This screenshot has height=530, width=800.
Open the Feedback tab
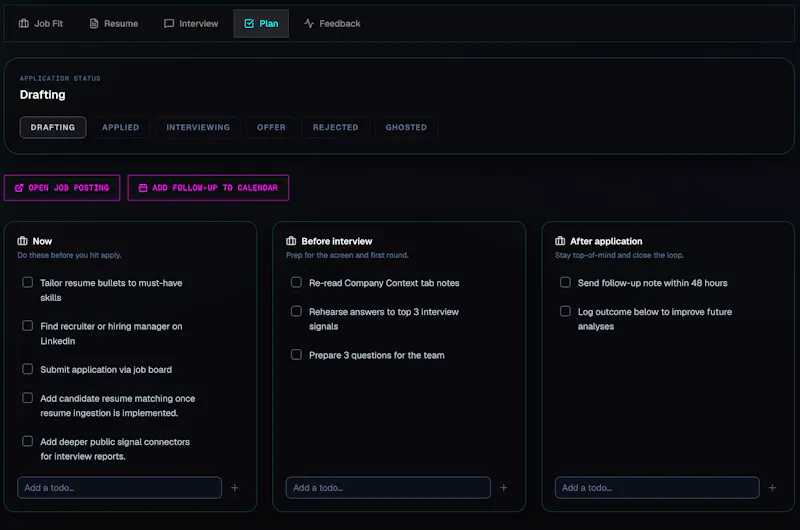tap(332, 23)
